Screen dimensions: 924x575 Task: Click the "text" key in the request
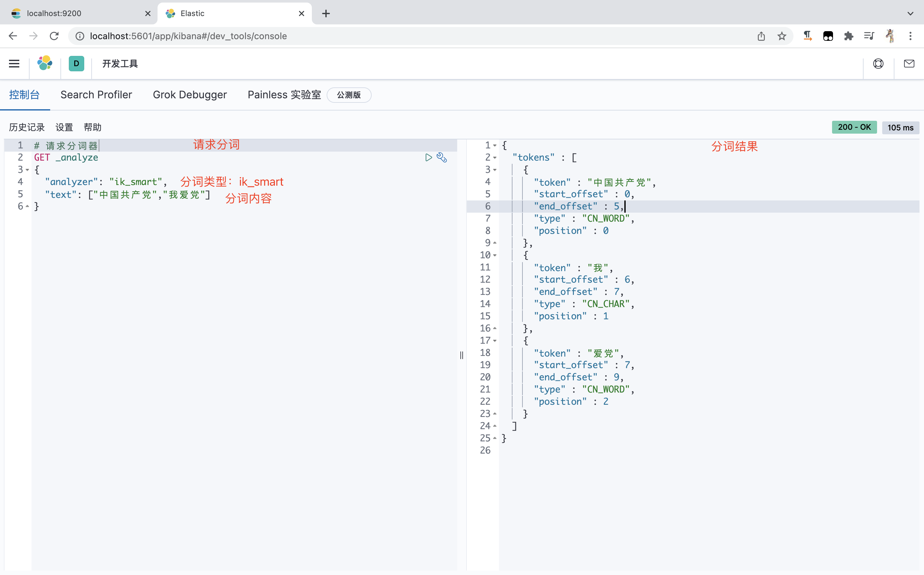pos(61,194)
